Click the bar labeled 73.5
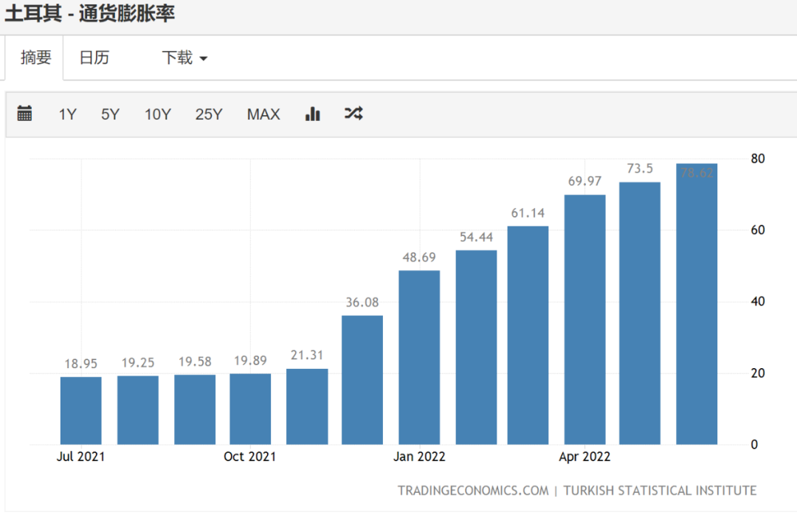This screenshot has height=532, width=797. point(640,314)
